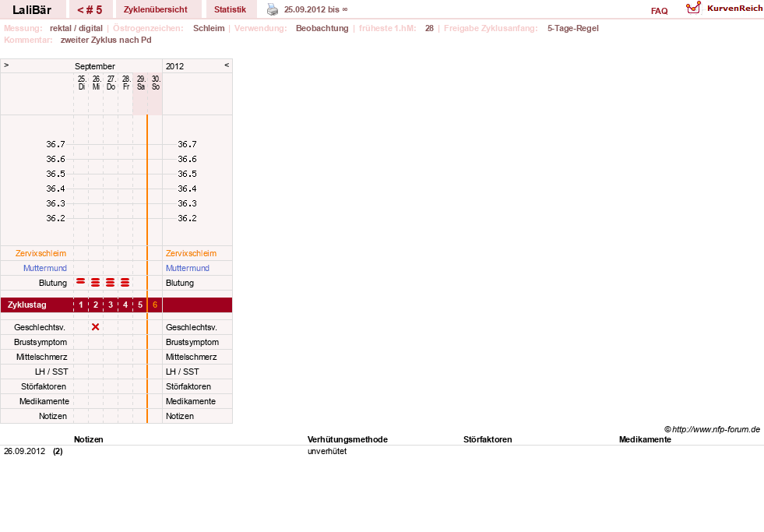Click the left Blutung row label

[53, 283]
